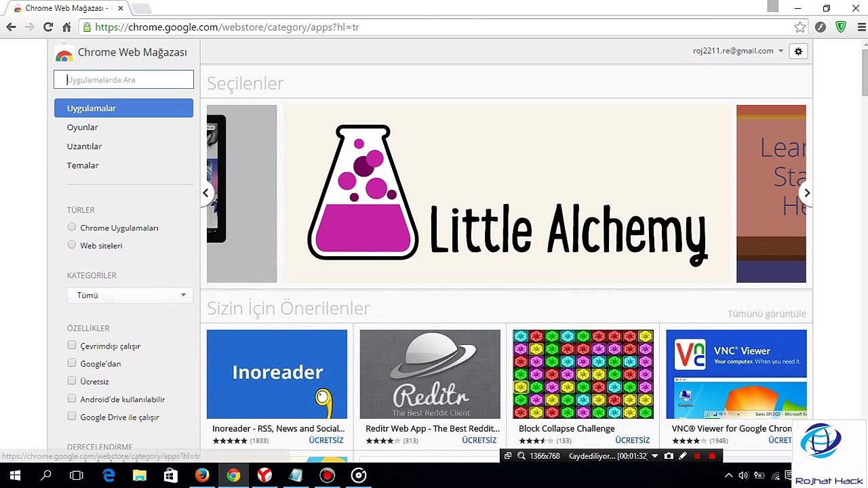
Task: Select the Web siteleri radio button
Action: pyautogui.click(x=72, y=245)
